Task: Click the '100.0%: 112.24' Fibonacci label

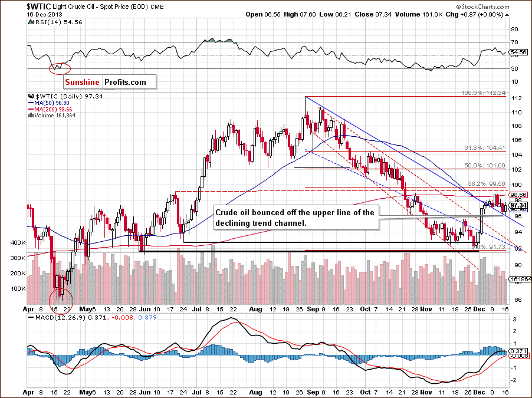Action: tap(484, 93)
